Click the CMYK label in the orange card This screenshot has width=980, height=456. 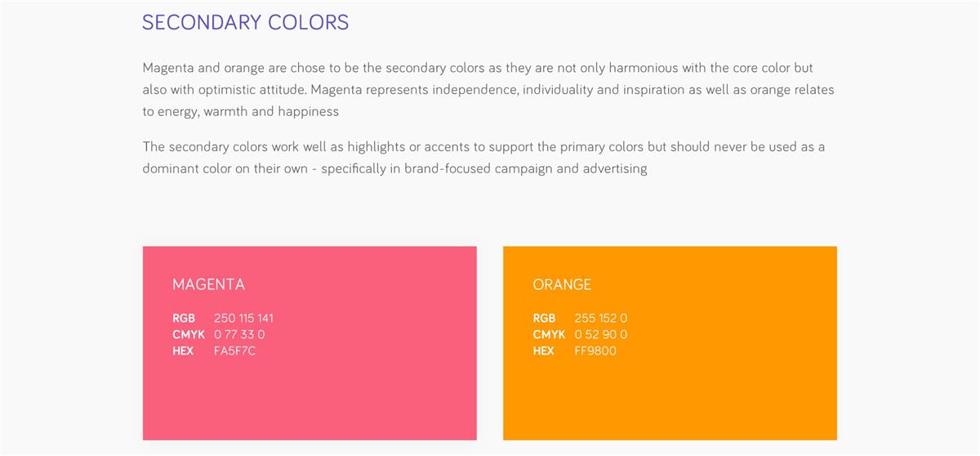[x=549, y=334]
